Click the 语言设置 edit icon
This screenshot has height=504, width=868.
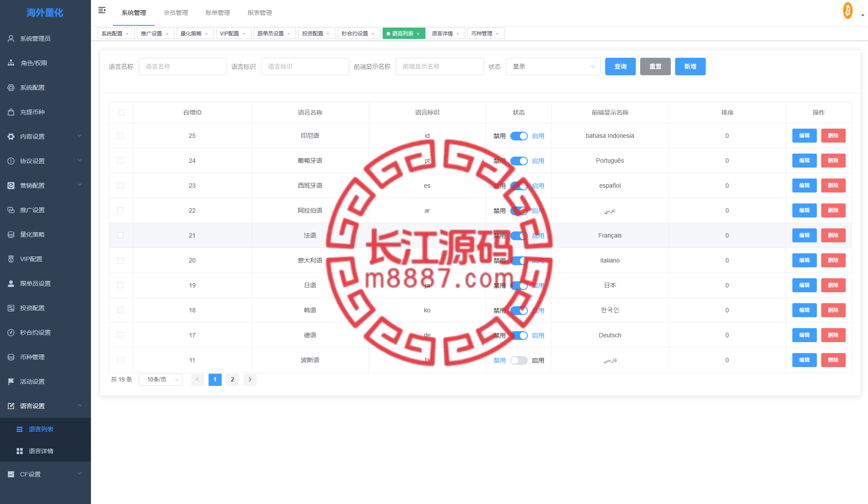point(11,406)
